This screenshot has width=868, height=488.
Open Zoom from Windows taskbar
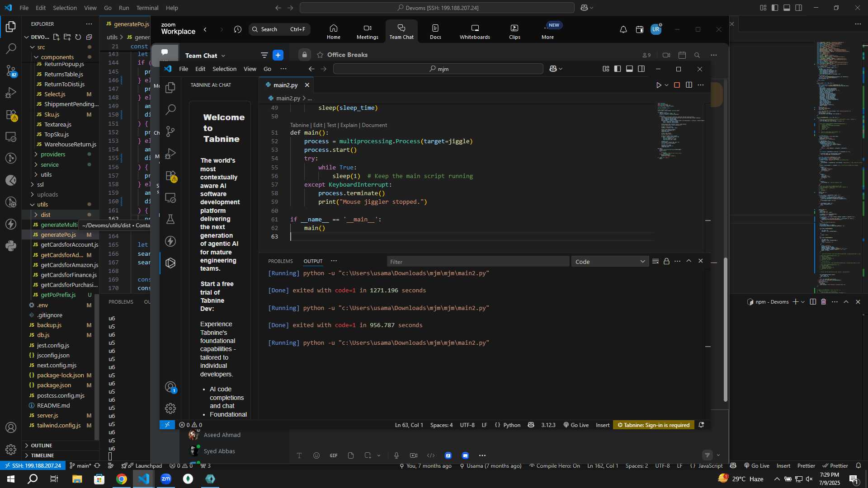point(166,479)
